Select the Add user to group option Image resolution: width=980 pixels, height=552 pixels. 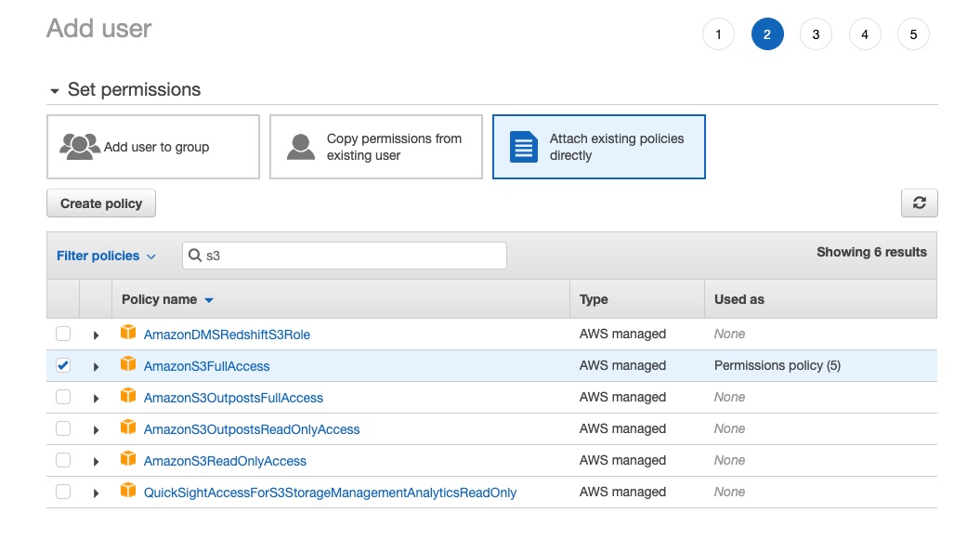[x=153, y=147]
